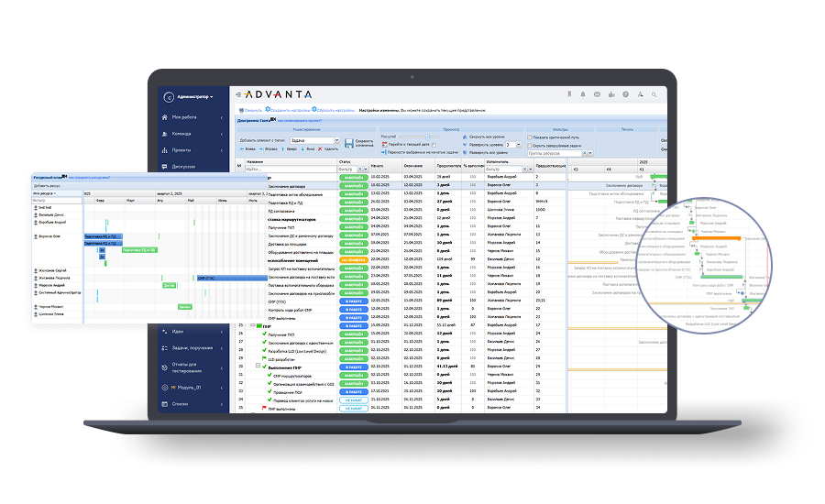
Task: Collapse the Выполнение ПНР tree row
Action: pyautogui.click(x=259, y=367)
